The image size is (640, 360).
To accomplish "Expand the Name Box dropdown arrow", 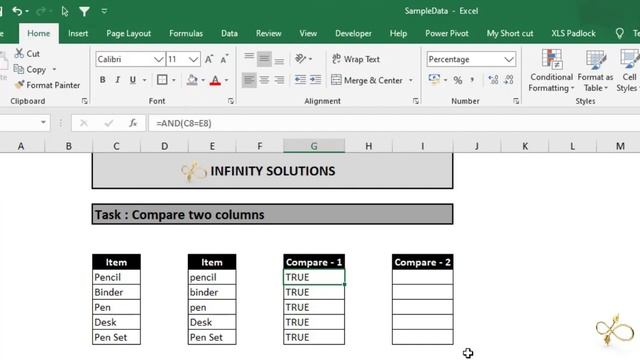I will click(43, 122).
